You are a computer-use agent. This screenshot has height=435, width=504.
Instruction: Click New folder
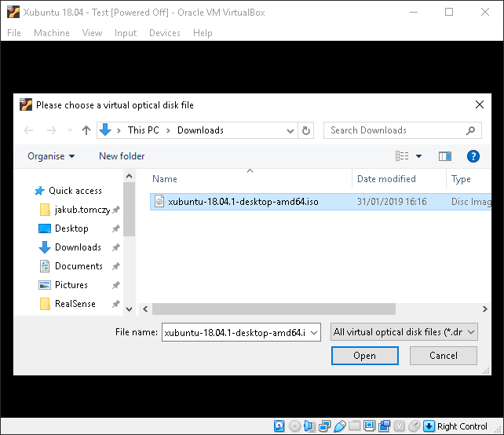pyautogui.click(x=122, y=156)
